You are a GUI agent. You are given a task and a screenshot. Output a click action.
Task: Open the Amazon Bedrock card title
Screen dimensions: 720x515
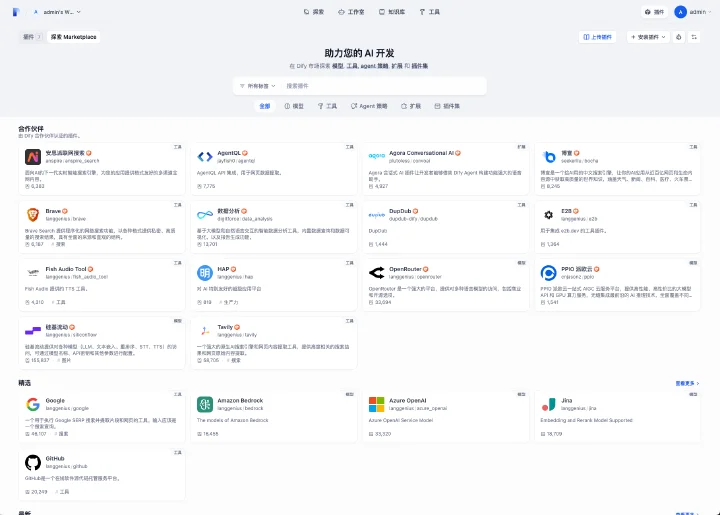tap(240, 401)
